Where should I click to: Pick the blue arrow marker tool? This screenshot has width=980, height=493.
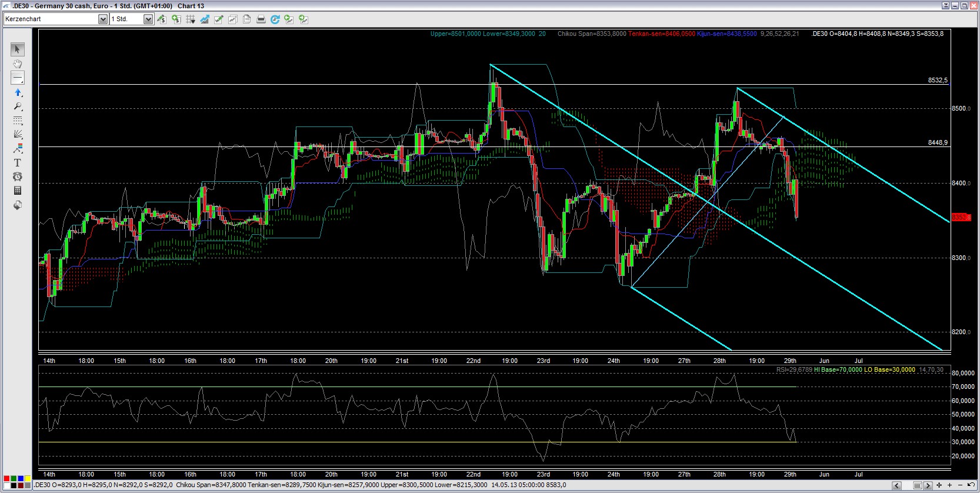pyautogui.click(x=18, y=92)
